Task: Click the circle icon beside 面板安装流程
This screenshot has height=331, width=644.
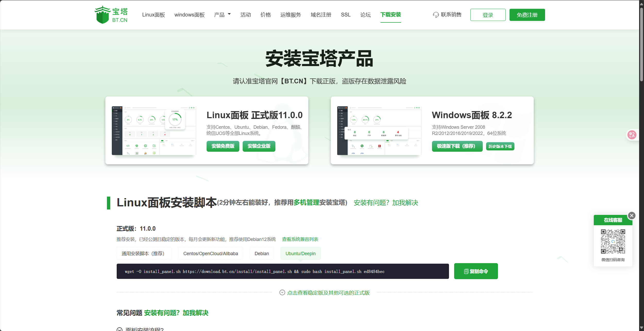Action: pos(120,329)
